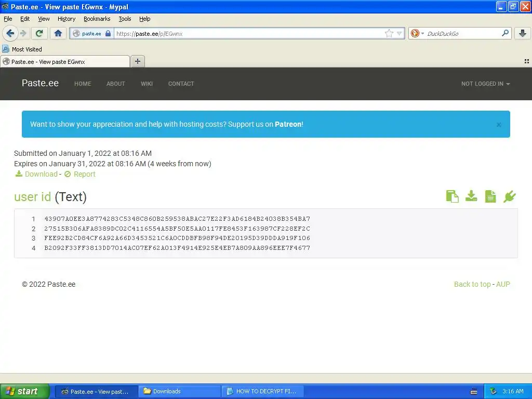The image size is (532, 399).
Task: Click the Back to top link
Action: (x=472, y=284)
